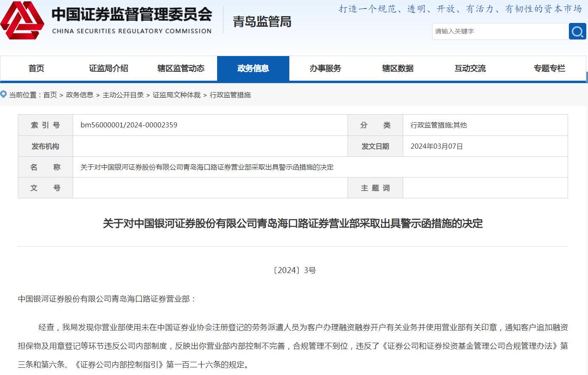The width and height of the screenshot is (588, 375).
Task: Click the index number bm56000001/2024-00002359
Action: click(129, 125)
